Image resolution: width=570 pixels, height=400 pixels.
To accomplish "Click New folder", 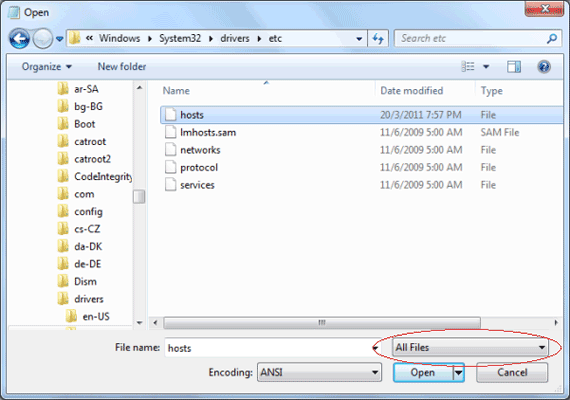I will (122, 67).
